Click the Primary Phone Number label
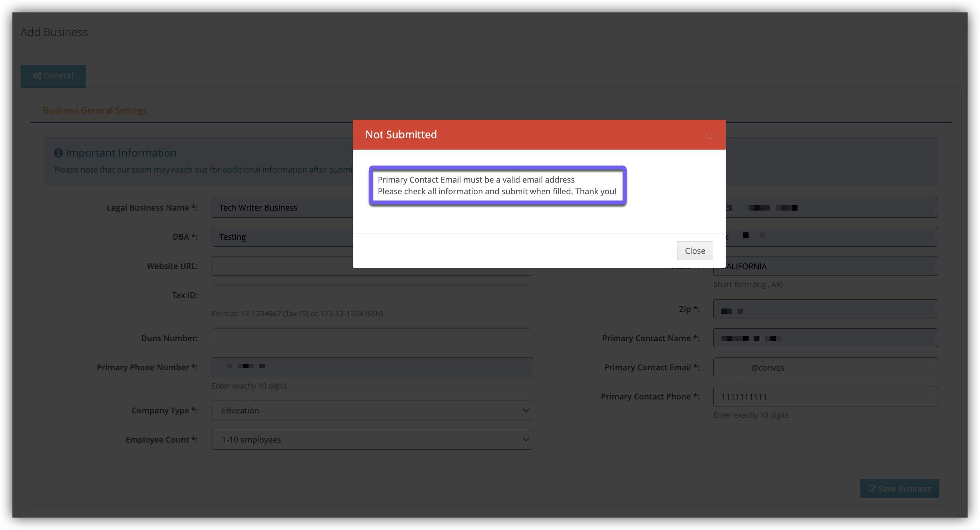Viewport: 980px width, 530px height. pyautogui.click(x=147, y=367)
